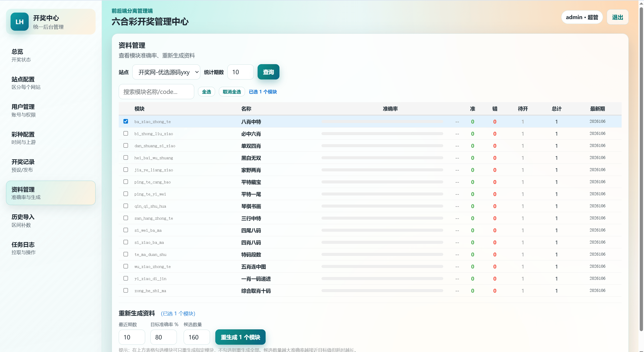Uncheck the ba_xiao_zhong_te module checkbox
This screenshot has height=352, width=644.
(x=126, y=121)
